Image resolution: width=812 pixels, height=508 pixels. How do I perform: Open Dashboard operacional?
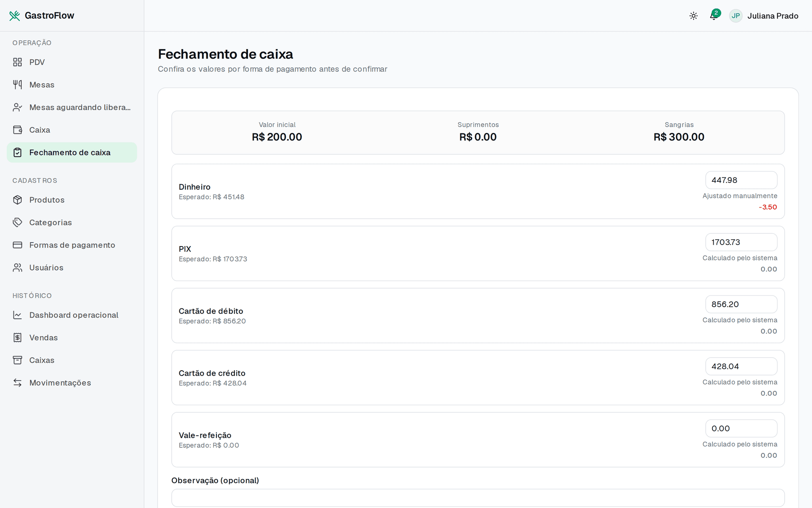coord(72,315)
